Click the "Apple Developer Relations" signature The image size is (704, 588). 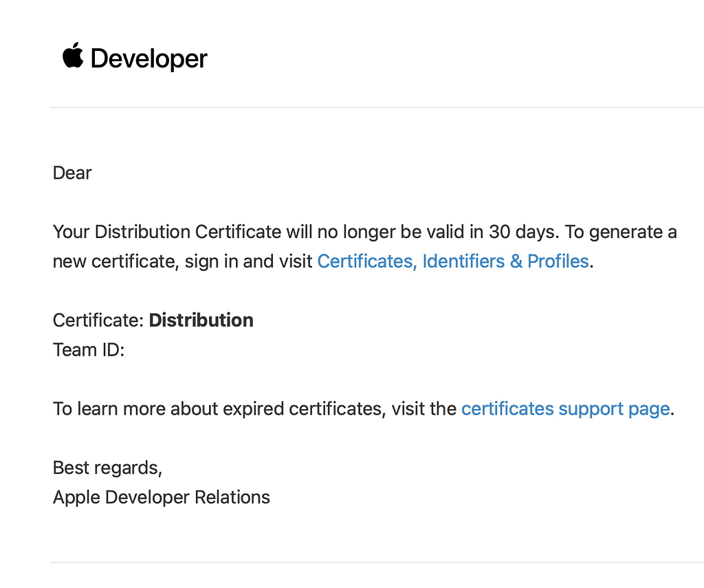point(161,497)
